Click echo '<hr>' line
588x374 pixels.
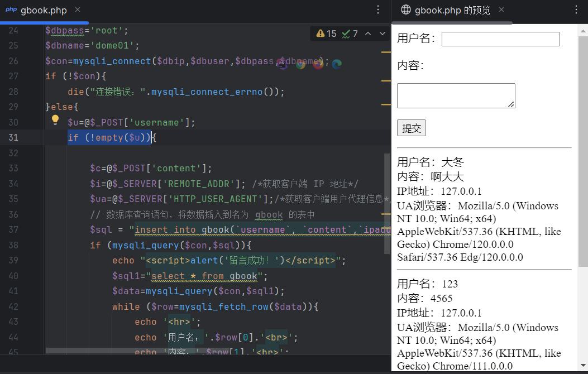coord(168,322)
